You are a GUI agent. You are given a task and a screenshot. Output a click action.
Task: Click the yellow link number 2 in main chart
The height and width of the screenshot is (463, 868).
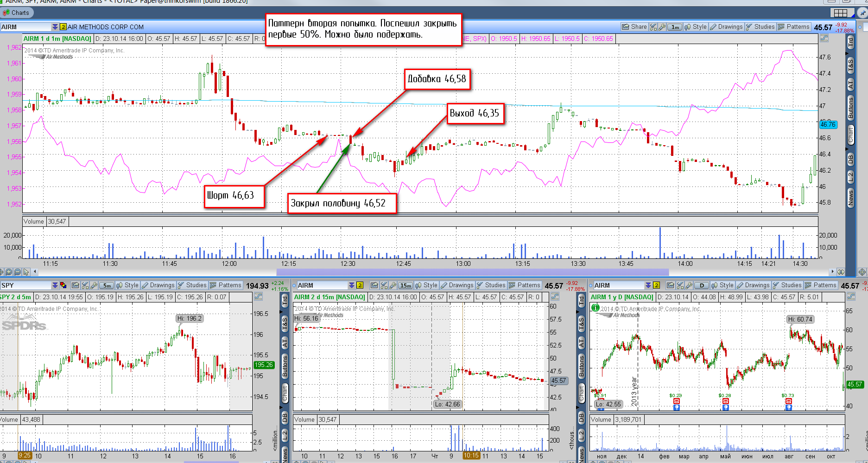(63, 27)
